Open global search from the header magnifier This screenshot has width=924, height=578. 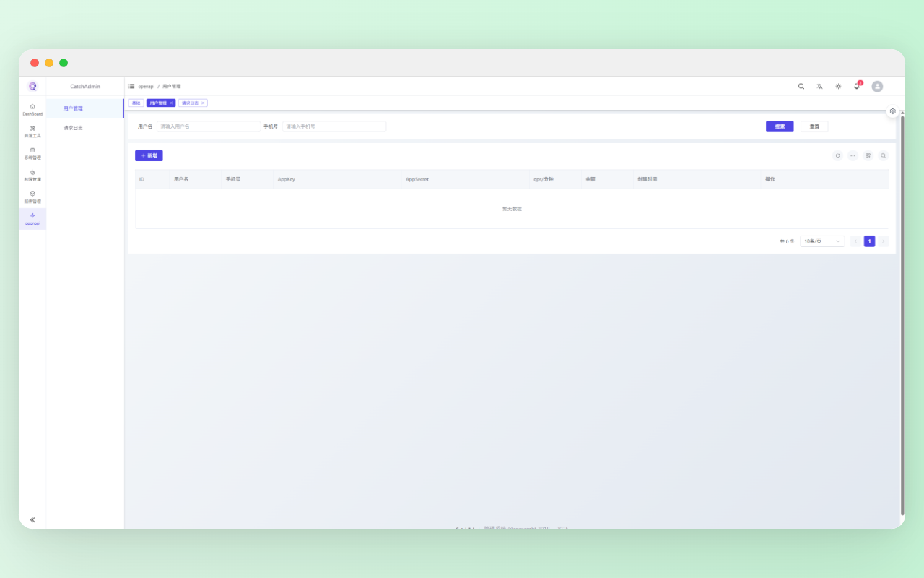[x=801, y=86]
